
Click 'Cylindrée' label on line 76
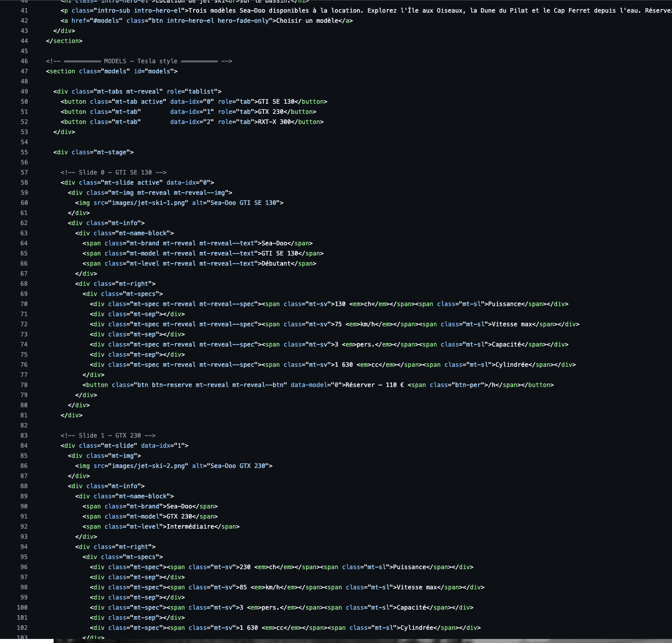point(512,365)
